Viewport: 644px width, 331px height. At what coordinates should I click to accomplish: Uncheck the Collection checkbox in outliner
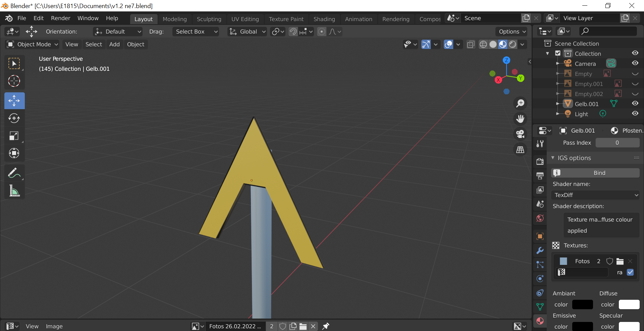pyautogui.click(x=558, y=53)
